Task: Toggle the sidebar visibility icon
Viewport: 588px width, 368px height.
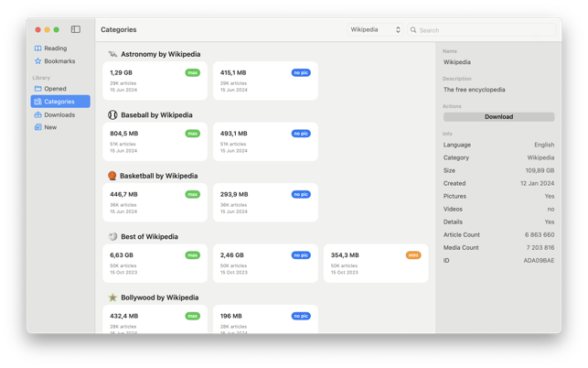Action: coord(76,29)
